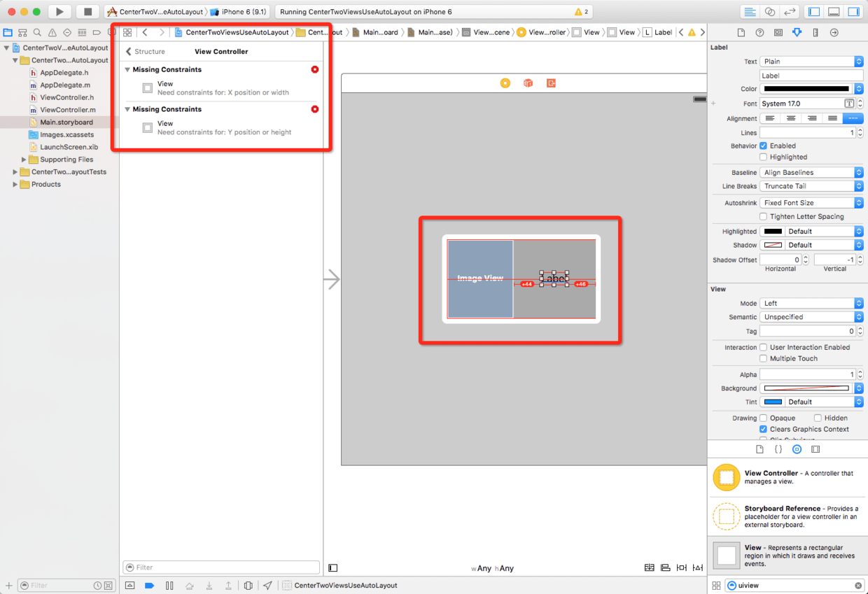Collapse the CenterTwo...eAutoLayout project root
868x594 pixels.
tap(7, 48)
